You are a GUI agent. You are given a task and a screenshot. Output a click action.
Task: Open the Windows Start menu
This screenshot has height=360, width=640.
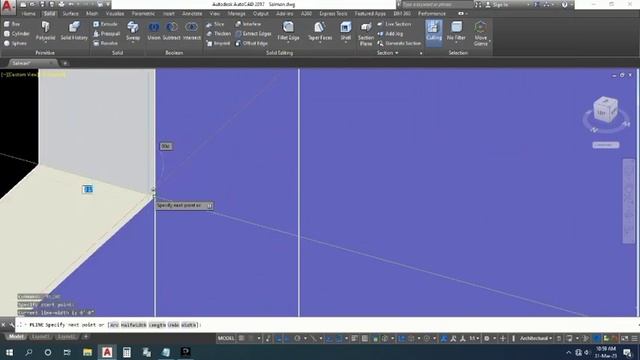[x=9, y=352]
